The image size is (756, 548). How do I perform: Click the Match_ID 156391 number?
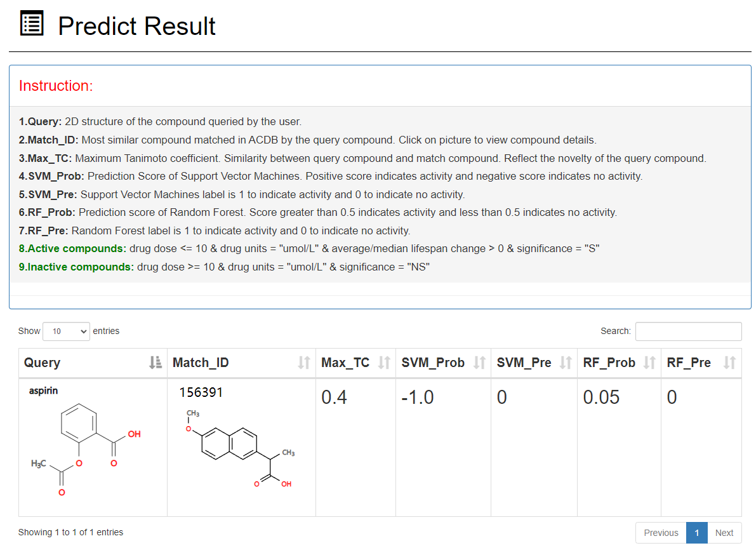click(201, 392)
